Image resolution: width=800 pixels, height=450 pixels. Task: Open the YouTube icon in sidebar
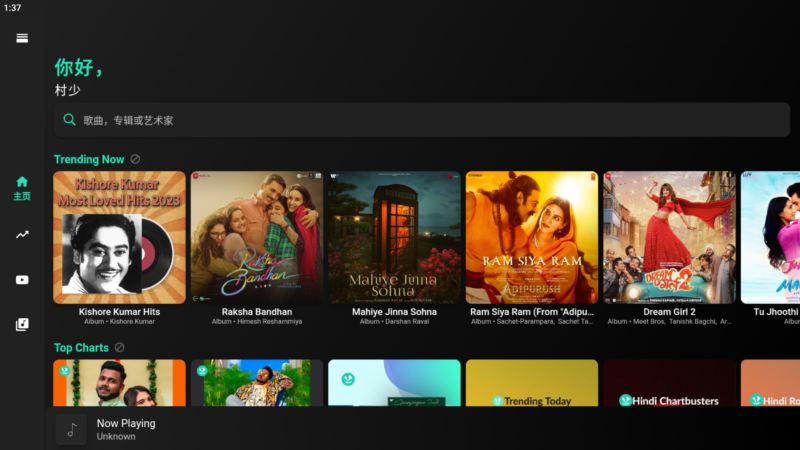coord(22,280)
